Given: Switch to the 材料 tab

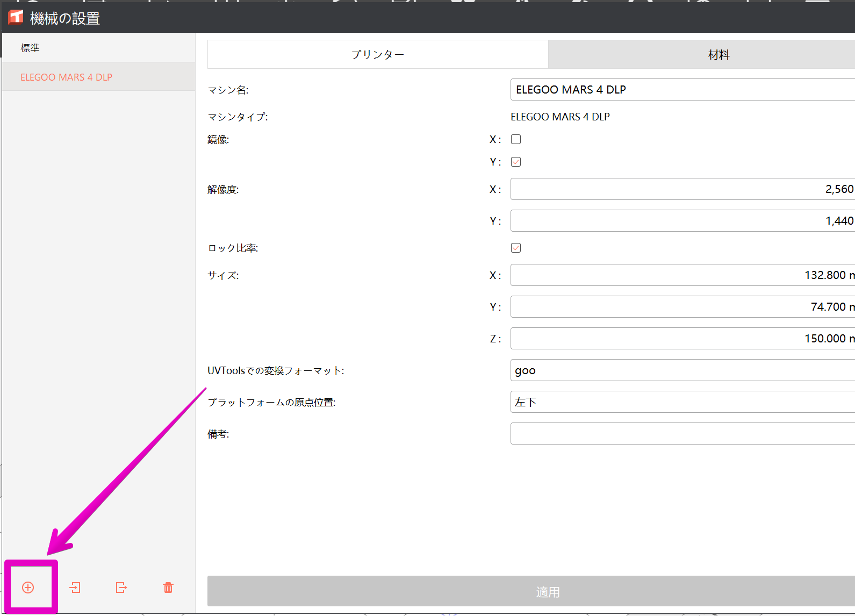Looking at the screenshot, I should [x=702, y=54].
